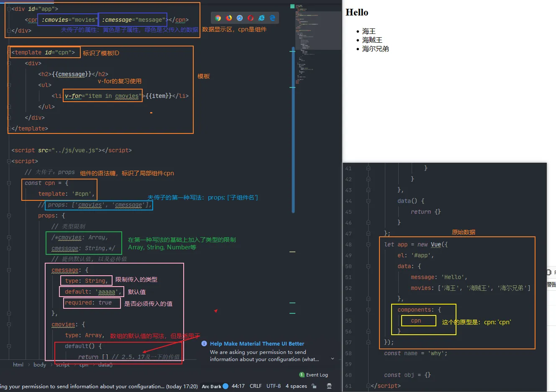Collapse the cmovies: { fold marker
The width and height of the screenshot is (556, 392).
point(9,324)
